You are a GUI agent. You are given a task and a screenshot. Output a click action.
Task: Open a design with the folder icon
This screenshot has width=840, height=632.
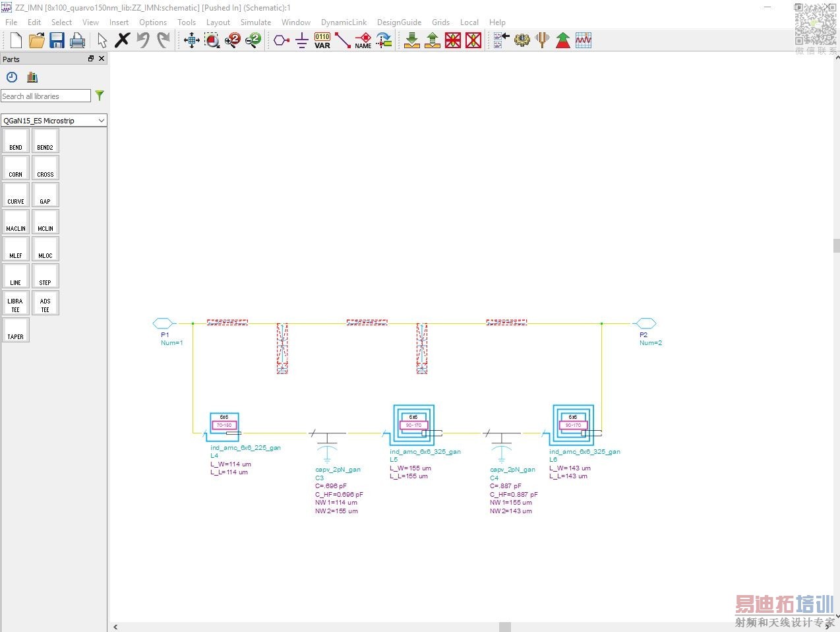(37, 40)
